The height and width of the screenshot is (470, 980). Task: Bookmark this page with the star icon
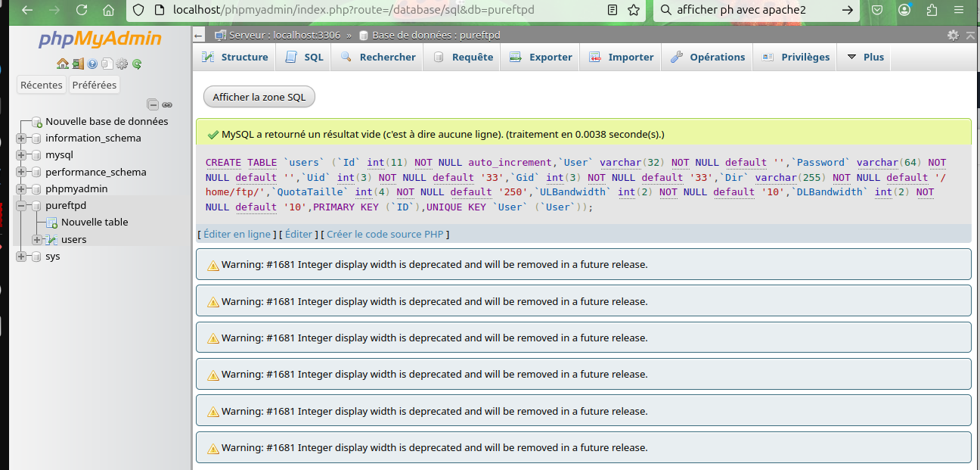634,11
